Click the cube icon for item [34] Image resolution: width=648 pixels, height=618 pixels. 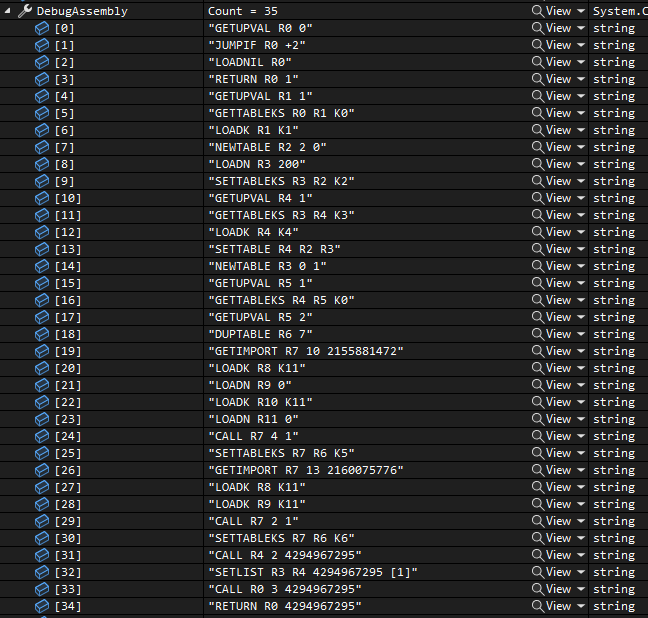coord(42,606)
